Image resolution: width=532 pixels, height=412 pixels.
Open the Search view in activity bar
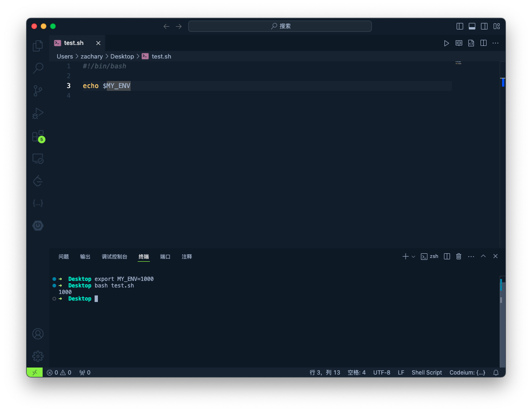37,68
